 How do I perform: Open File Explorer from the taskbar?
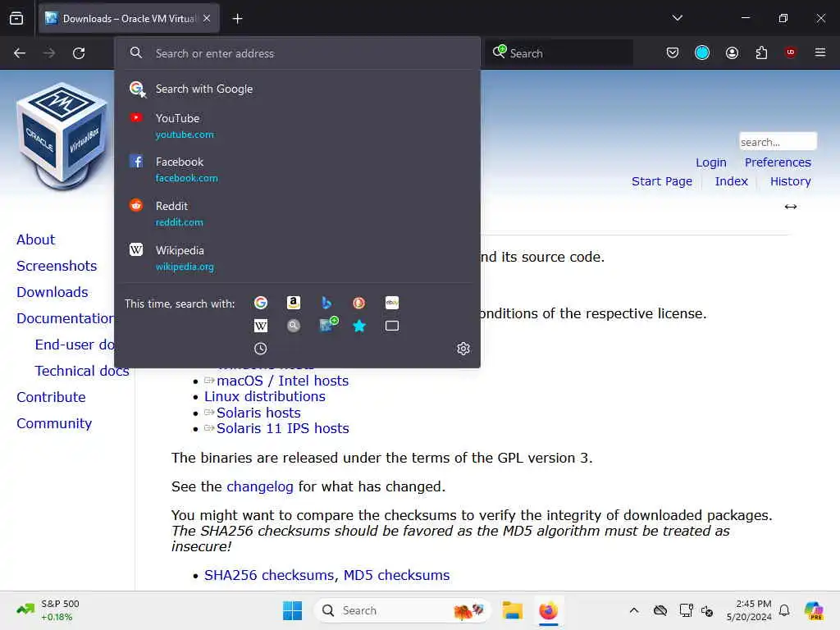512,610
